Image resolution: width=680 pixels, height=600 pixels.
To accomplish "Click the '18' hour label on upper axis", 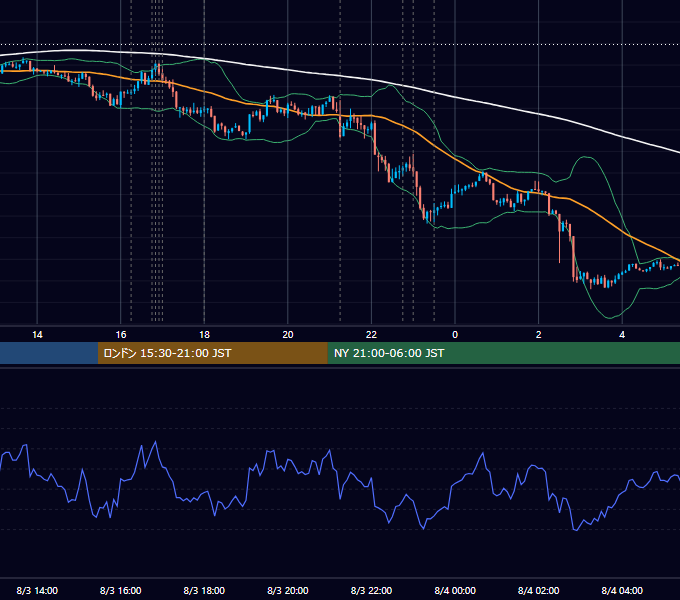I will point(204,335).
